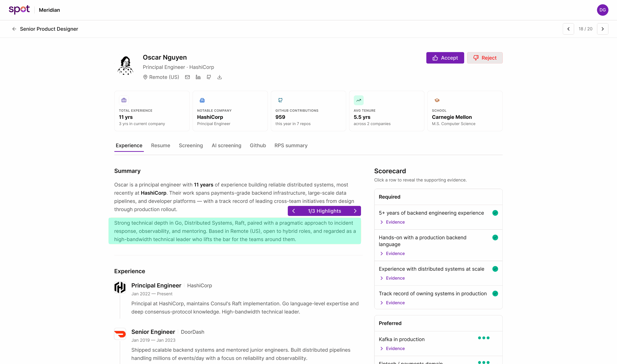Click the Senior Product Designer title
Screen dimensions: 617x364
pos(49,29)
